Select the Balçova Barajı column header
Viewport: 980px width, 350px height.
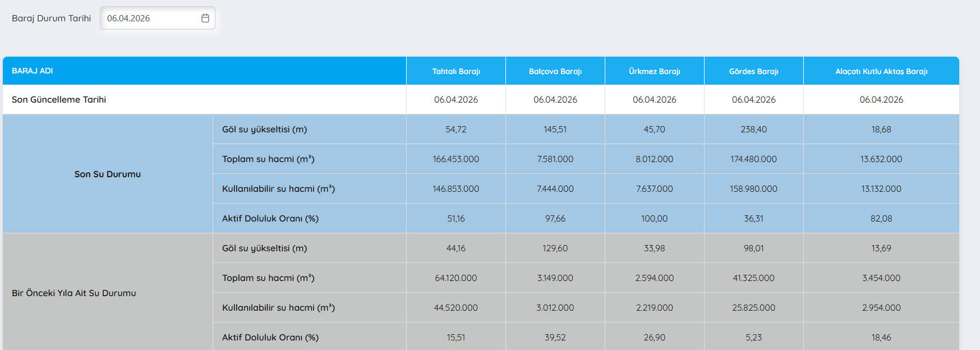555,71
